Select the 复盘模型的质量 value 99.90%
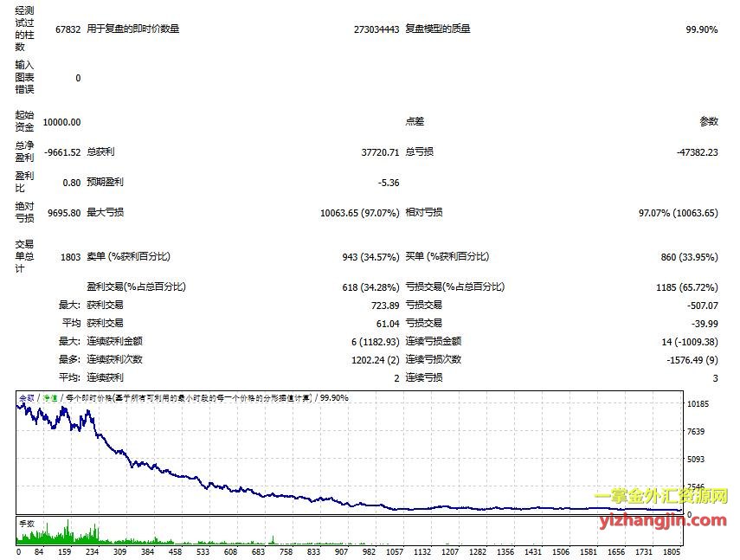The image size is (740, 560). click(701, 29)
